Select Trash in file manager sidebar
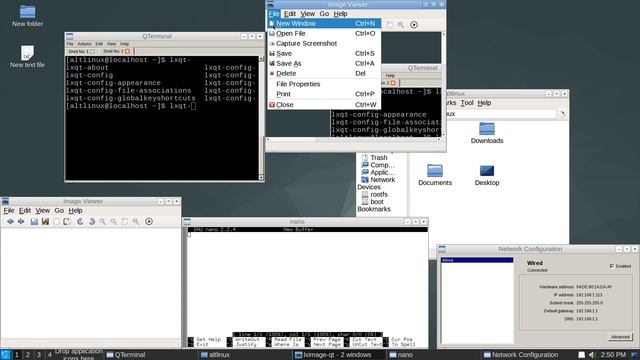The height and width of the screenshot is (360, 640). [375, 158]
